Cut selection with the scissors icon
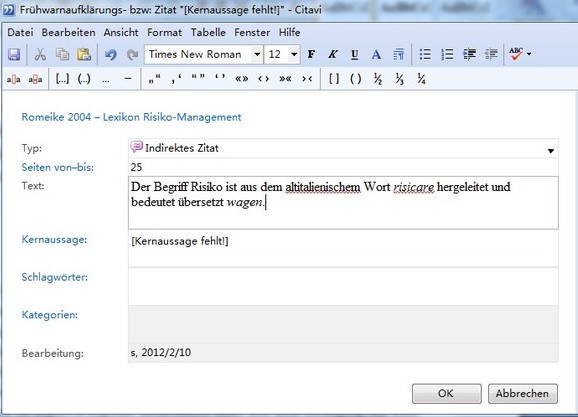 (40, 55)
